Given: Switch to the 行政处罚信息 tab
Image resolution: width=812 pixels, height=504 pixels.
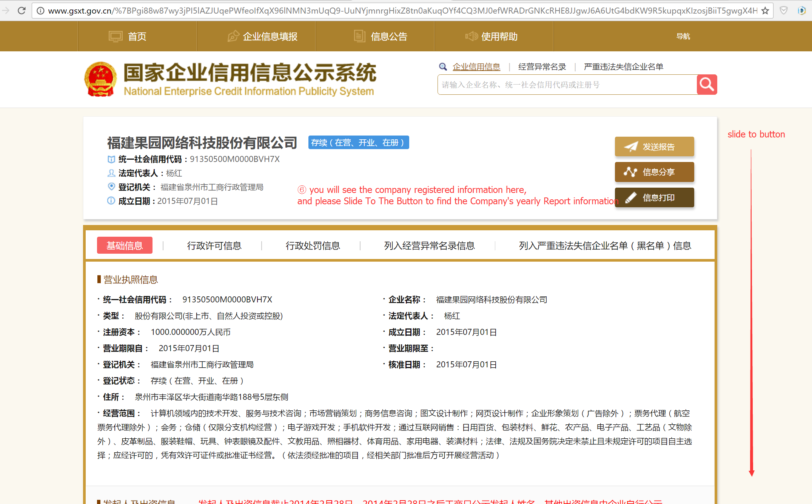Looking at the screenshot, I should pyautogui.click(x=313, y=246).
